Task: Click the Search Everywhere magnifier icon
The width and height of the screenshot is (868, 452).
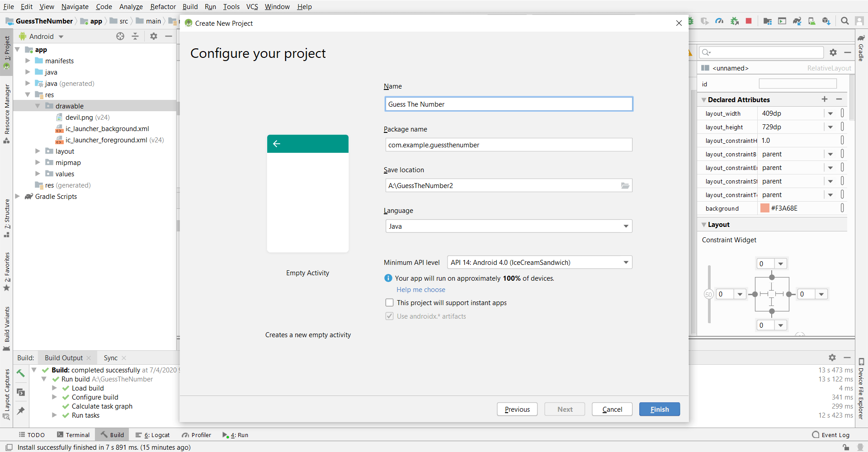Action: point(844,21)
